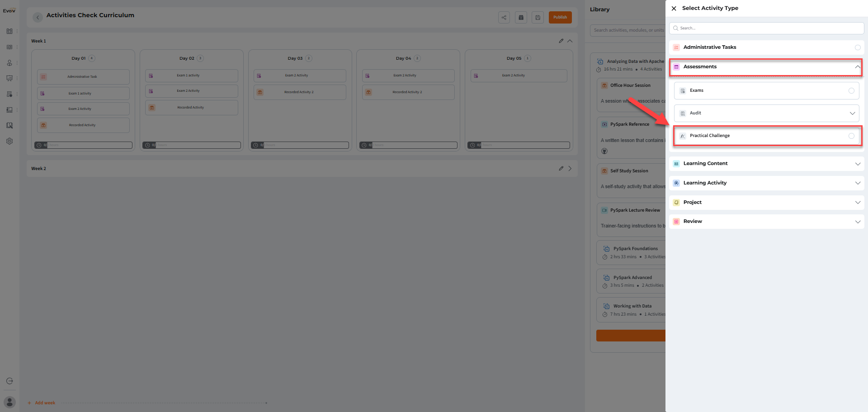Click the Review category icon

point(676,222)
